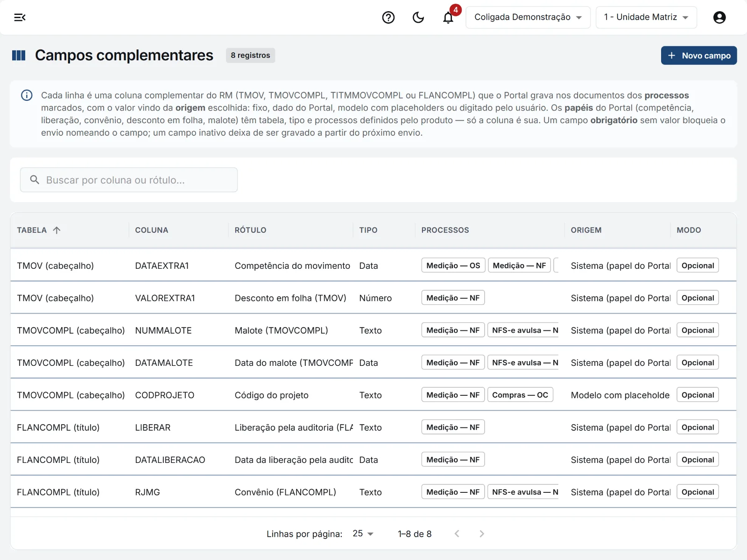Open notifications bell with 4 badge
This screenshot has height=560, width=747.
449,17
